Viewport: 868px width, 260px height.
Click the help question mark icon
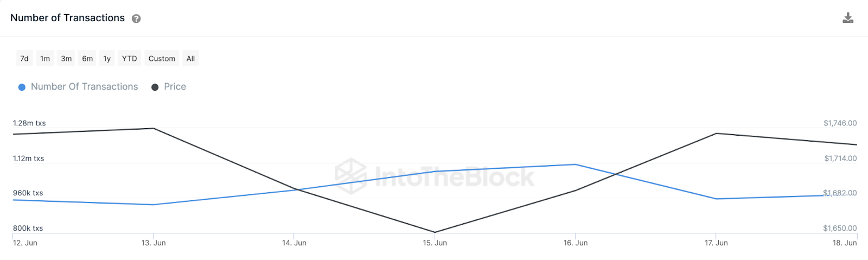136,18
